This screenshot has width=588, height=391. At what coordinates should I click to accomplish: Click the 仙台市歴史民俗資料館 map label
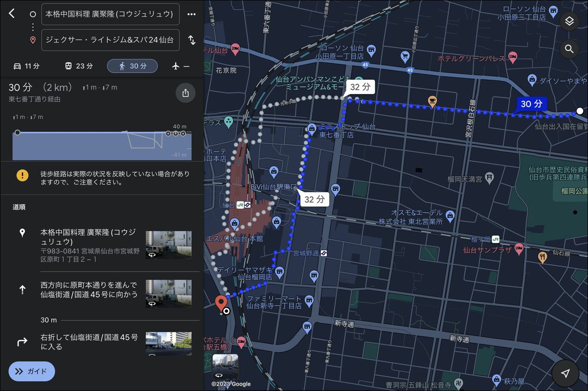tap(558, 173)
